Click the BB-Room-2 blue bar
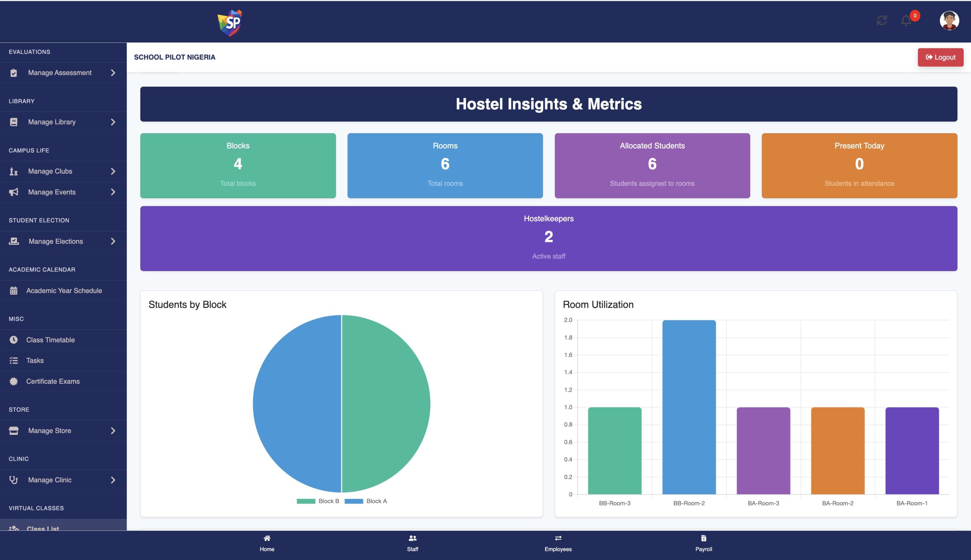 (x=689, y=407)
